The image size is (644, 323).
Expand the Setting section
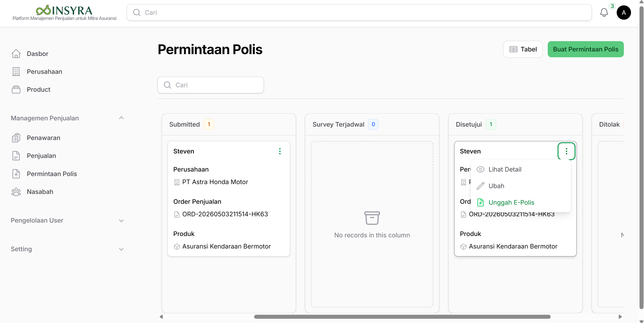pos(121,249)
